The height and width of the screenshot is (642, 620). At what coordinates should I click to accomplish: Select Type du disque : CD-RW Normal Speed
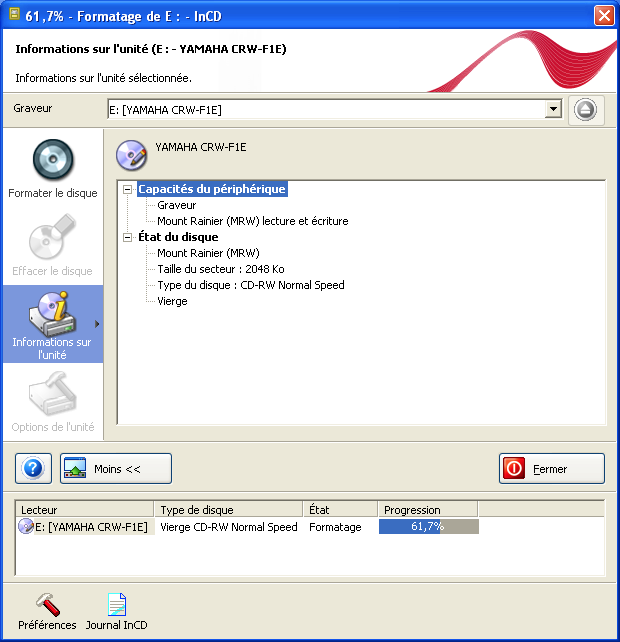251,285
